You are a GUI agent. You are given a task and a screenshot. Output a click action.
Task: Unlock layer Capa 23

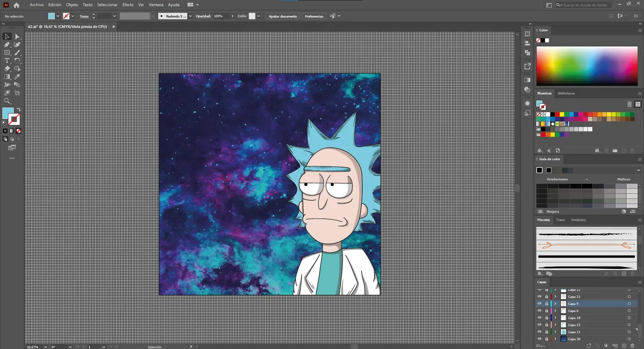(x=546, y=325)
